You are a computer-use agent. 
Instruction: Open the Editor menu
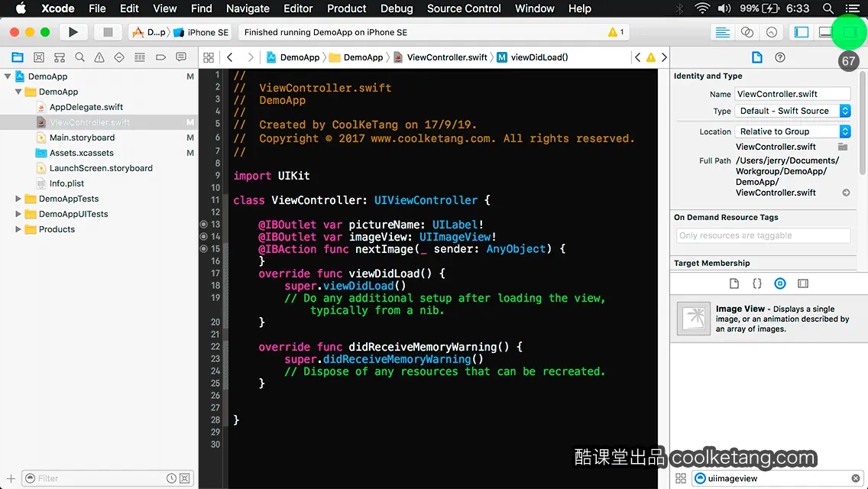click(x=298, y=8)
